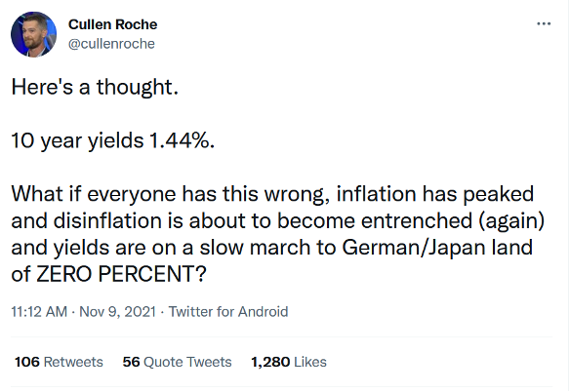This screenshot has width=570, height=392.
Task: Visit the @cullenroche handle
Action: click(111, 44)
